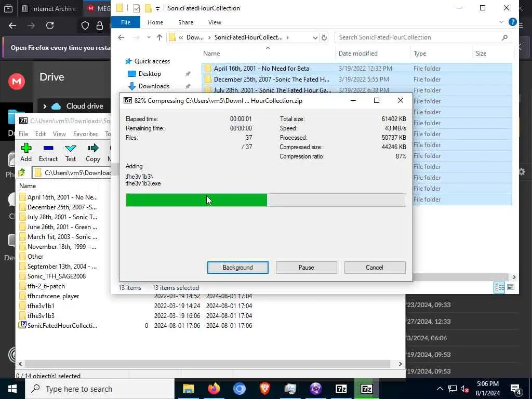The width and height of the screenshot is (532, 399).
Task: Switch Explorer to large icons view
Action: point(511,287)
